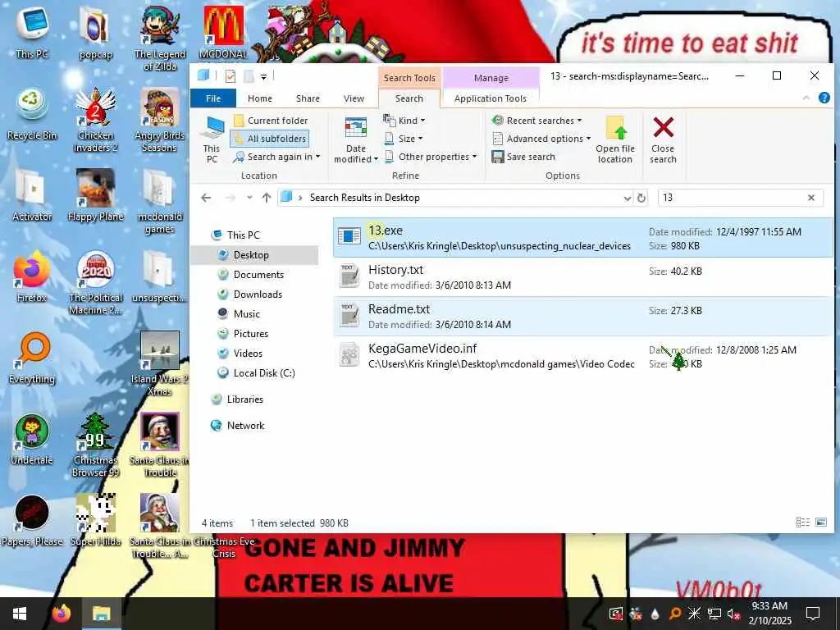Switch to large thumbnails view icon
Image resolution: width=840 pixels, height=630 pixels.
(x=820, y=522)
